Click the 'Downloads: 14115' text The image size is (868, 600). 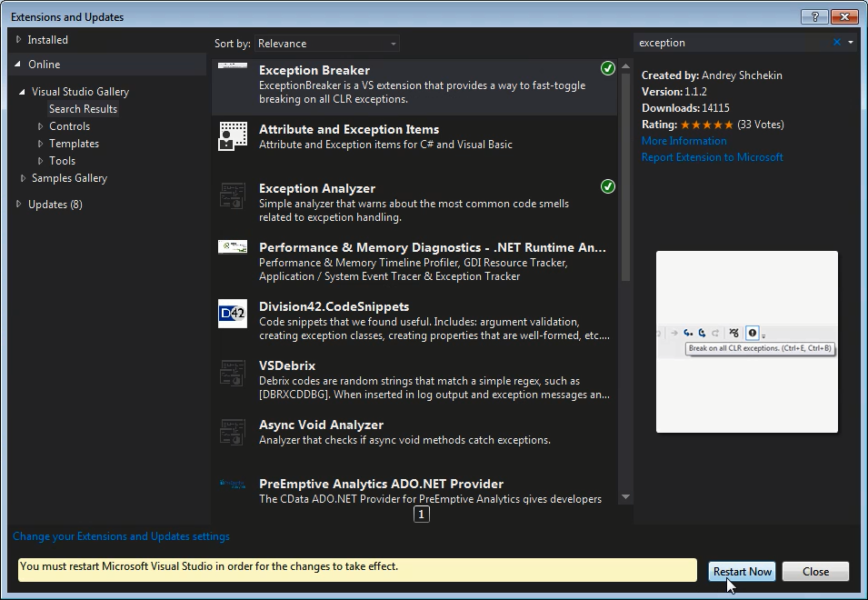(685, 108)
